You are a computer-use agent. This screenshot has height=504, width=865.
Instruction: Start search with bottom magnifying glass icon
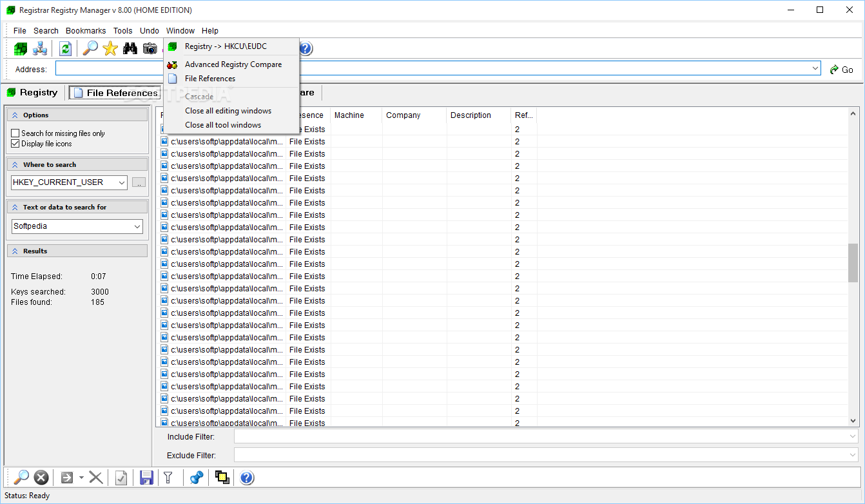coord(21,478)
